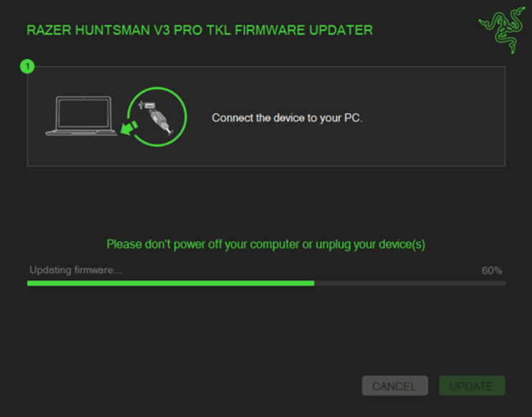532x417 pixels.
Task: Click the green step 1 number badge
Action: [27, 66]
